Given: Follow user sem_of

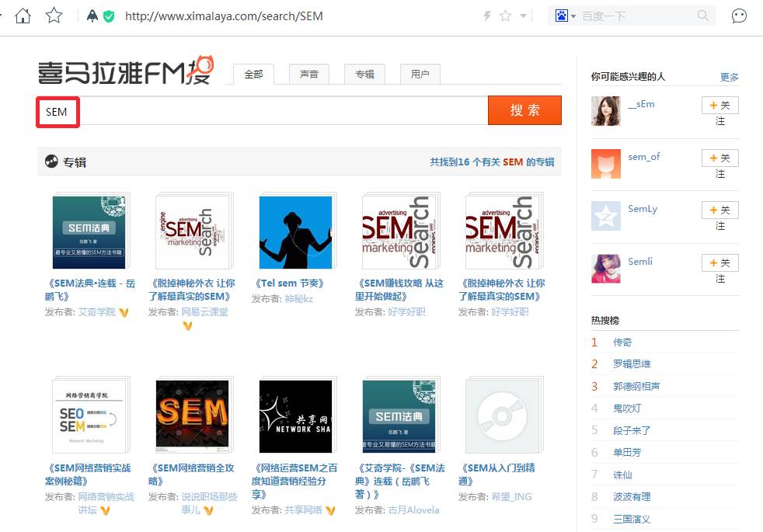Looking at the screenshot, I should point(720,158).
